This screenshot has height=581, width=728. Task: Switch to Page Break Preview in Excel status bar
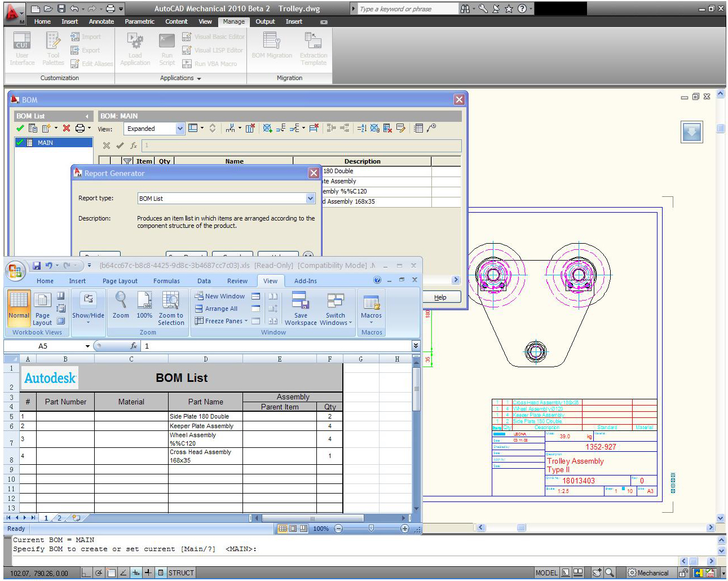click(x=303, y=529)
